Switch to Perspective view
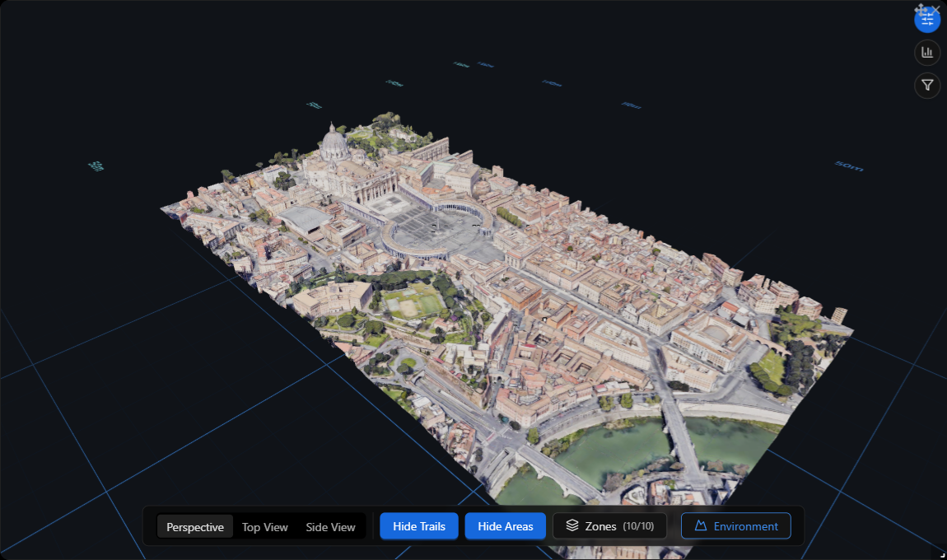 coord(195,527)
